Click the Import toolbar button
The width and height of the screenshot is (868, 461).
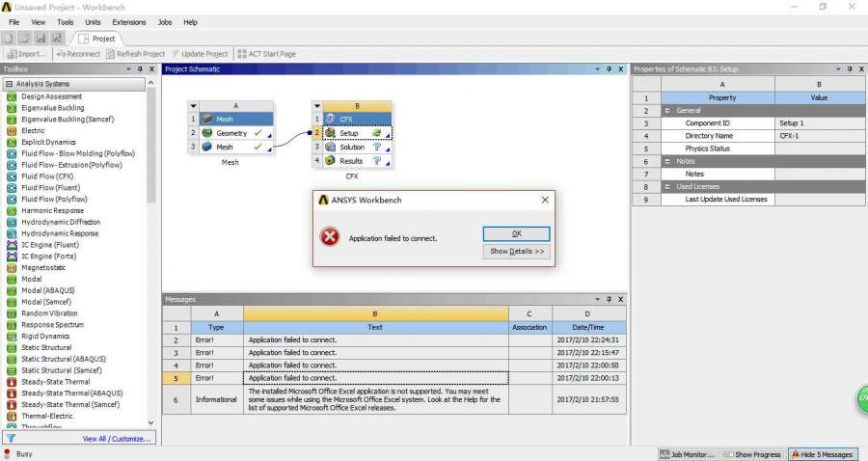[27, 54]
